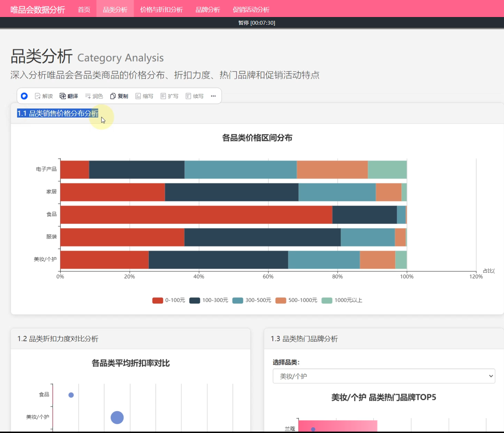The image size is (504, 433).
Task: Click 润色 in the floating toolbar
Action: click(x=94, y=96)
